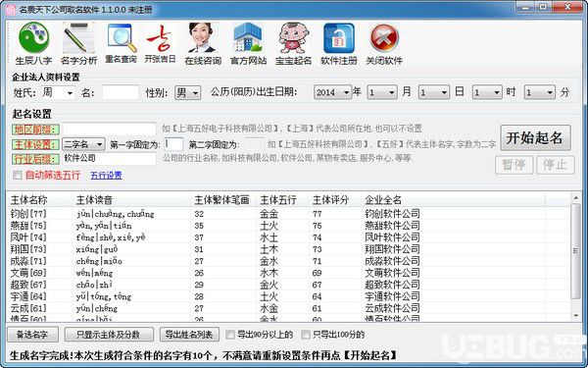588x368 pixels.
Task: Click the 导出姓名列表 button
Action: 189,335
